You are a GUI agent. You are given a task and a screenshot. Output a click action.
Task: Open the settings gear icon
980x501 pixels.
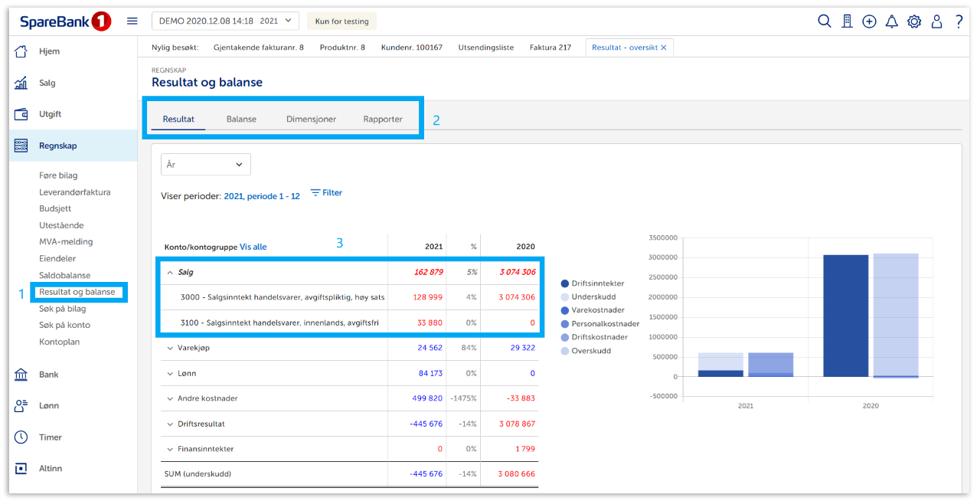tap(914, 21)
